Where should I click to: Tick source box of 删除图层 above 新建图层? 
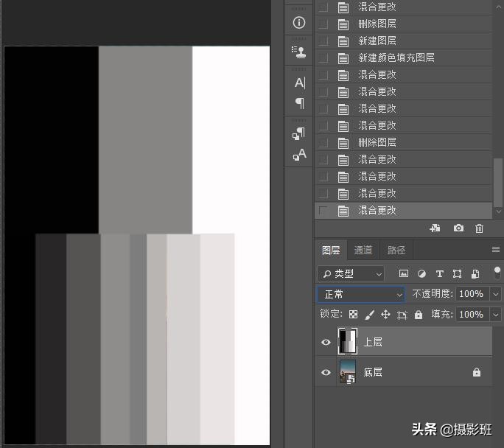click(323, 24)
